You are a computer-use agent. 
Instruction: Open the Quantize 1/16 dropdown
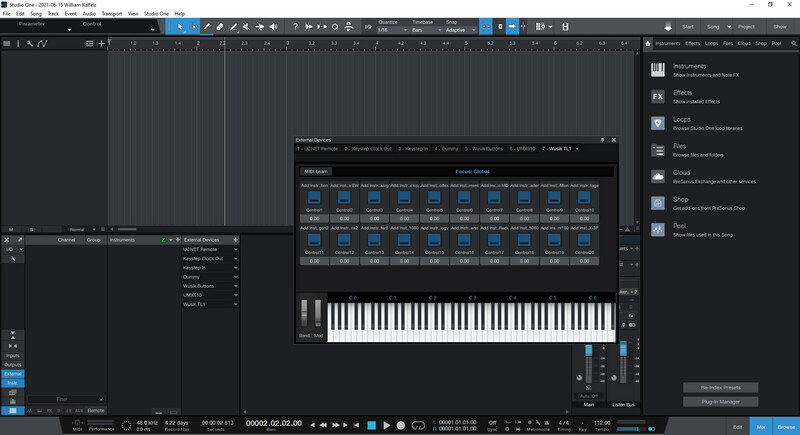pos(392,30)
